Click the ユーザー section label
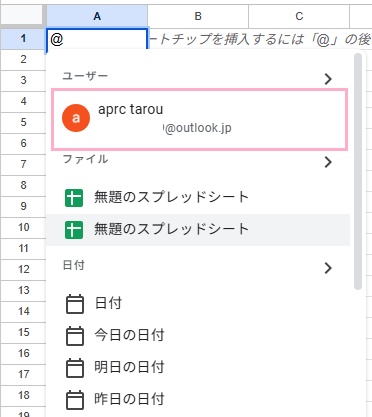The image size is (372, 417). (x=85, y=76)
